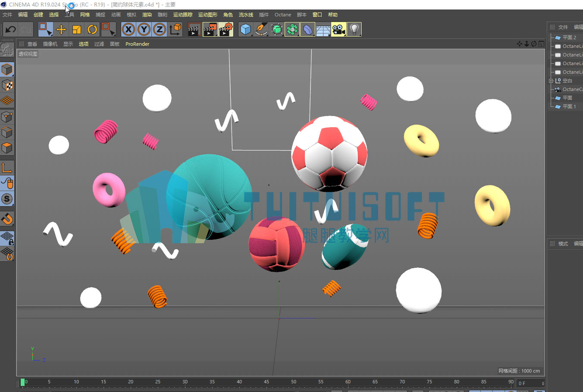Viewport: 583px width, 392px height.
Task: Switch to Polygons mode
Action: [x=7, y=148]
